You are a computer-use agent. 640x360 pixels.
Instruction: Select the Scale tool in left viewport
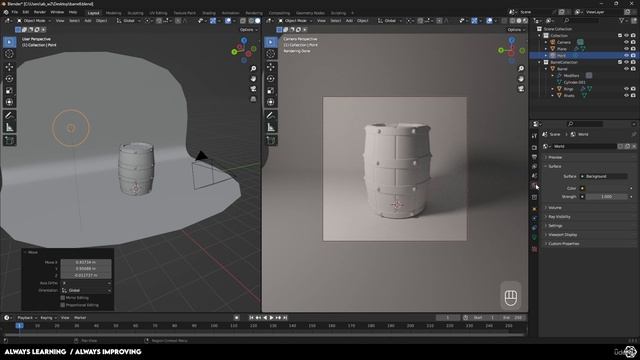coord(9,90)
